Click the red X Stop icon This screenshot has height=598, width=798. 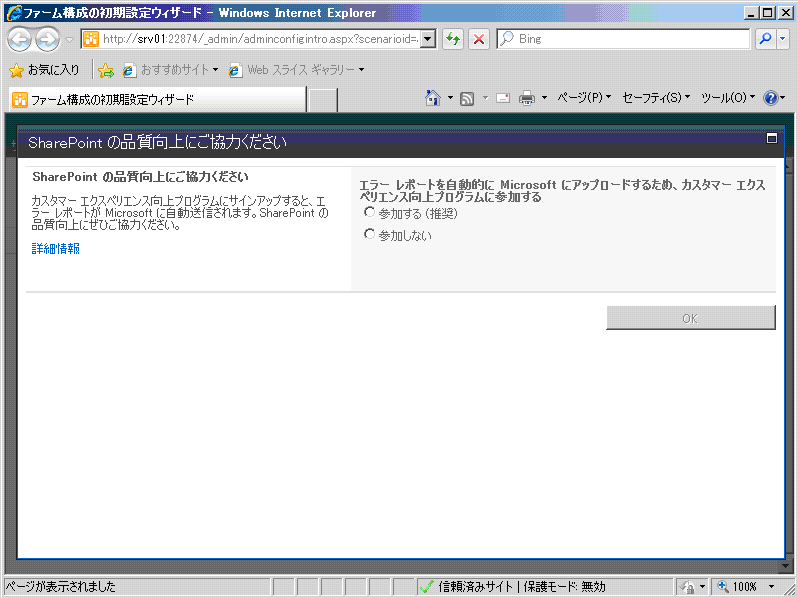478,39
